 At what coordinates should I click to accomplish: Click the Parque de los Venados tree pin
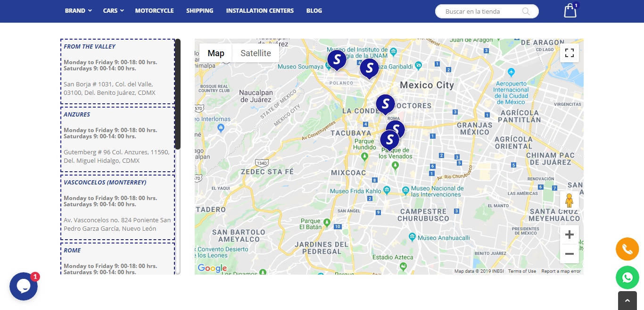(395, 165)
